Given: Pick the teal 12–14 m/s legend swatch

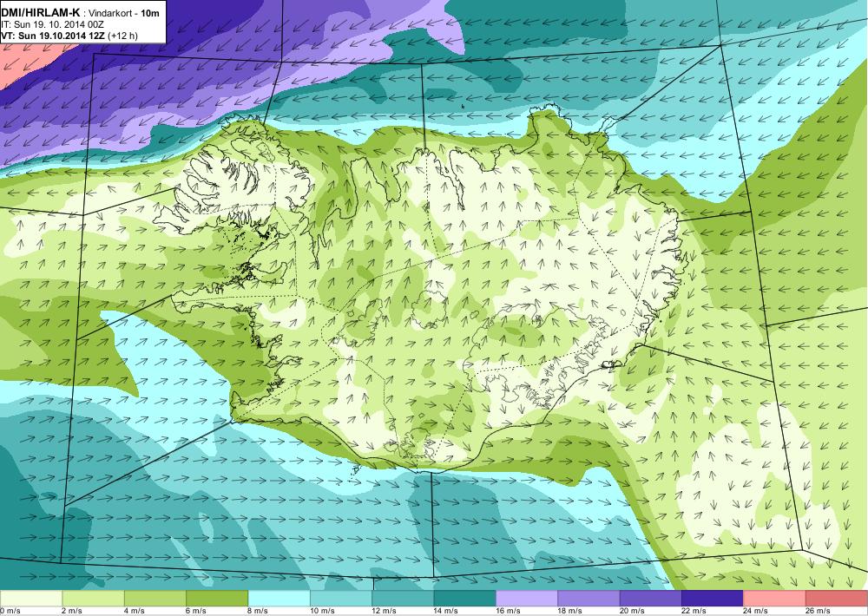Looking at the screenshot, I should click(403, 598).
